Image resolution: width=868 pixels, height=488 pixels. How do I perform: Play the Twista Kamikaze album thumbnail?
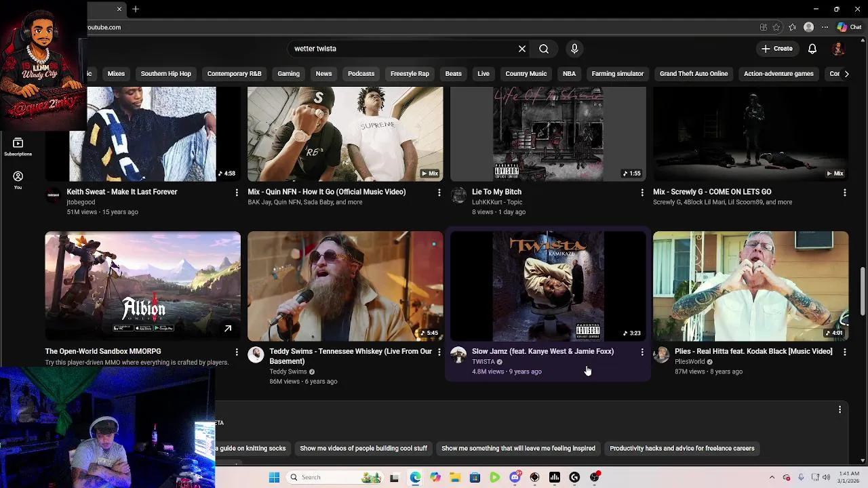pos(548,286)
